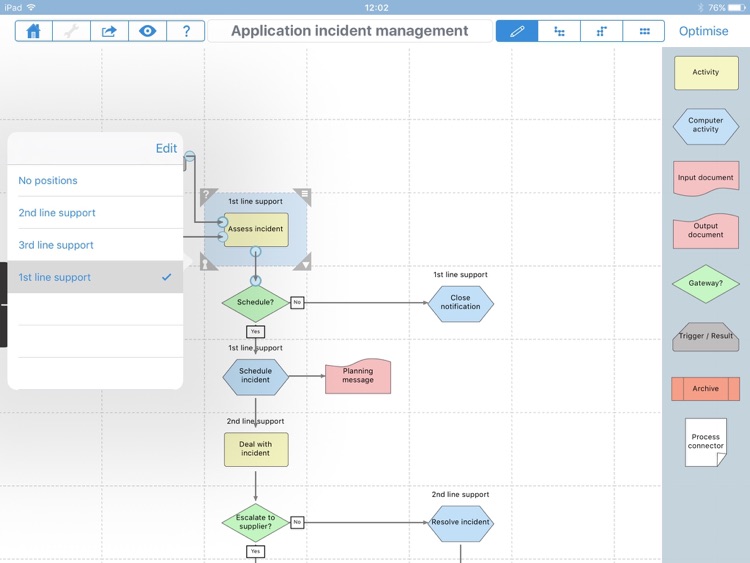
Task: Tap the Optimise button
Action: pos(703,31)
